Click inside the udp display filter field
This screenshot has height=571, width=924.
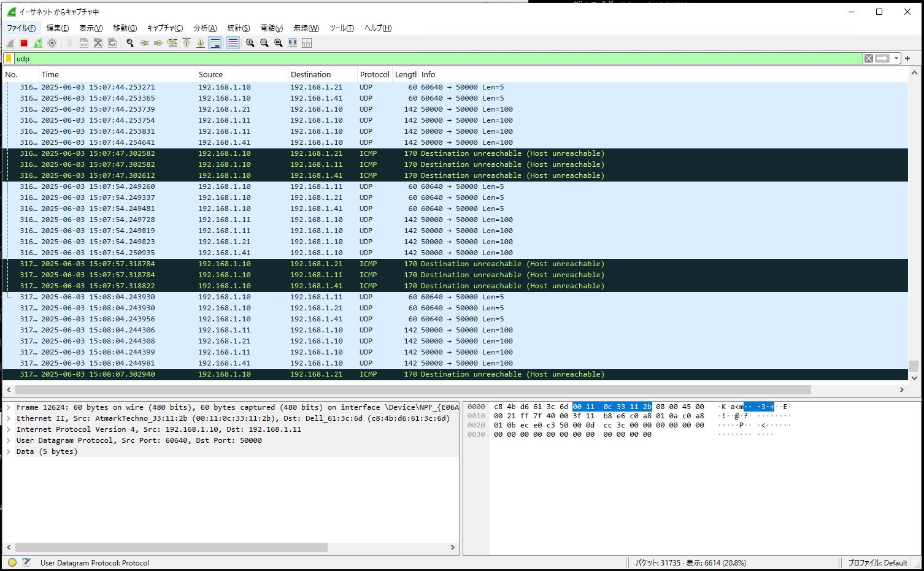[438, 58]
